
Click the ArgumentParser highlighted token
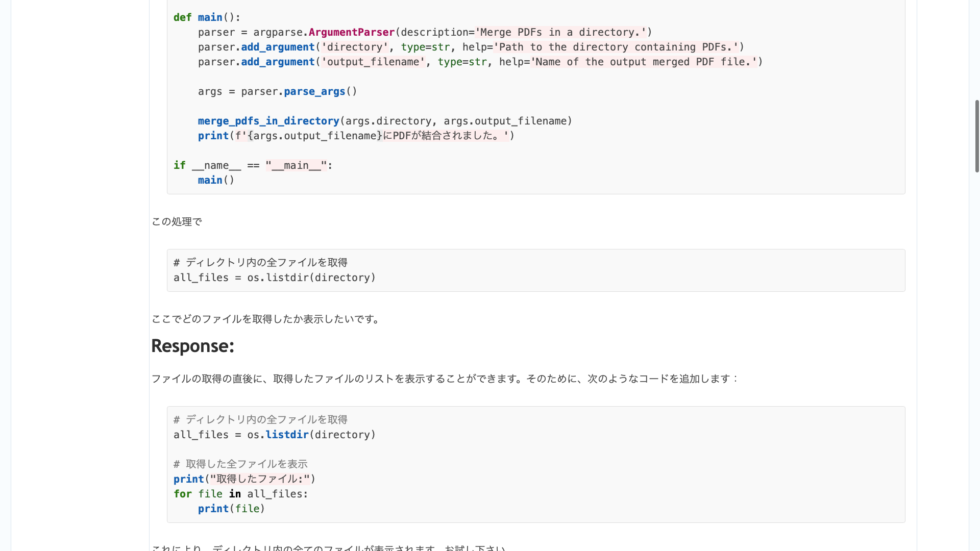351,32
